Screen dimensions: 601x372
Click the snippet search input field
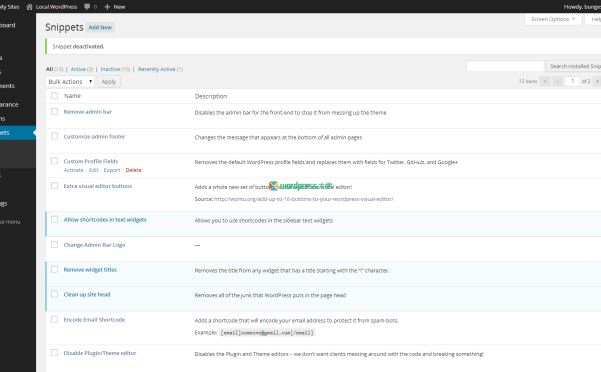pos(505,66)
